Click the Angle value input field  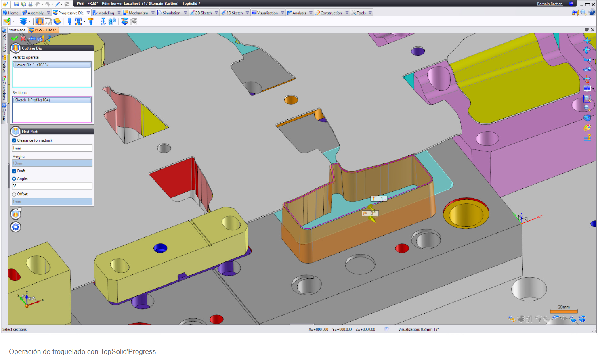(x=52, y=186)
